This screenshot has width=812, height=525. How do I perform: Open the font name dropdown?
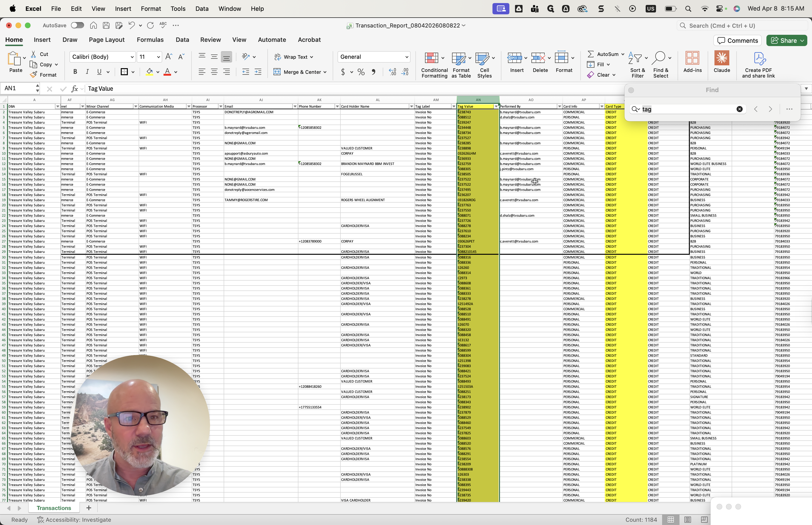click(x=132, y=57)
